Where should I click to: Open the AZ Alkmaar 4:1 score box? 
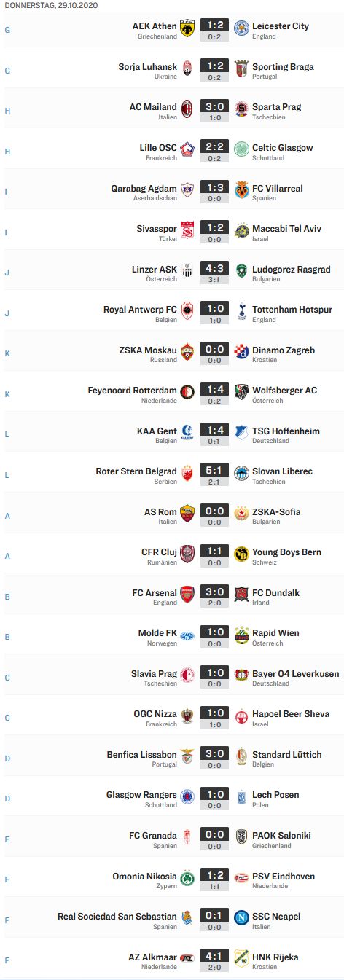(214, 961)
